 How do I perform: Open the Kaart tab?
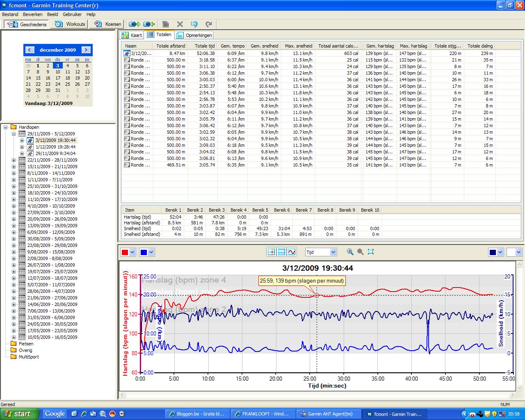pos(132,35)
